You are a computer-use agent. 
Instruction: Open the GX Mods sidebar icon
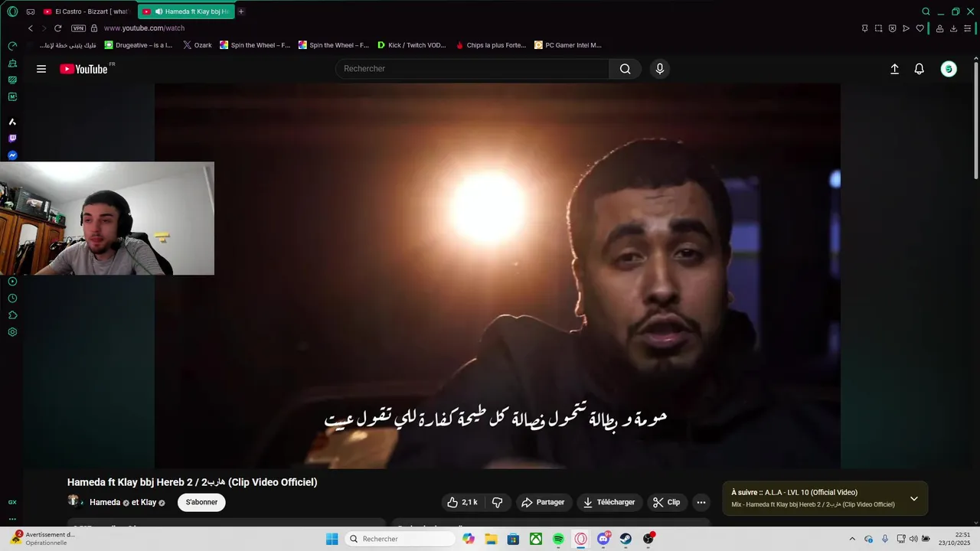(12, 97)
